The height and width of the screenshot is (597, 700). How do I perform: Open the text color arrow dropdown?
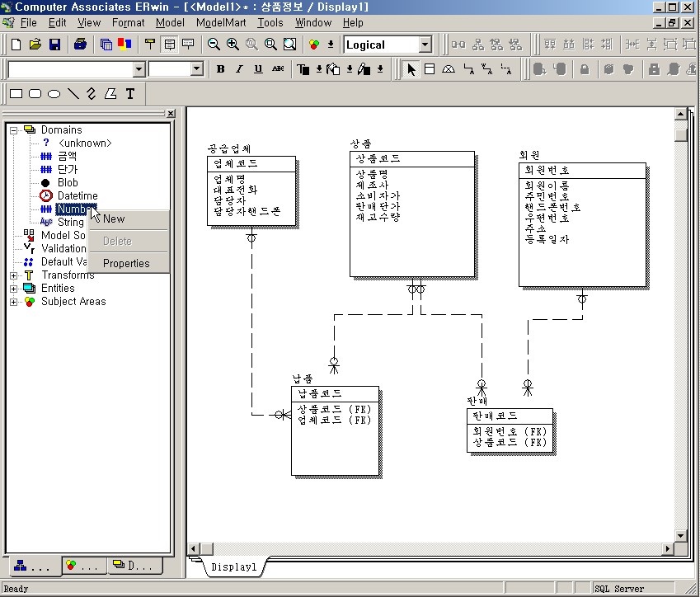[x=319, y=69]
